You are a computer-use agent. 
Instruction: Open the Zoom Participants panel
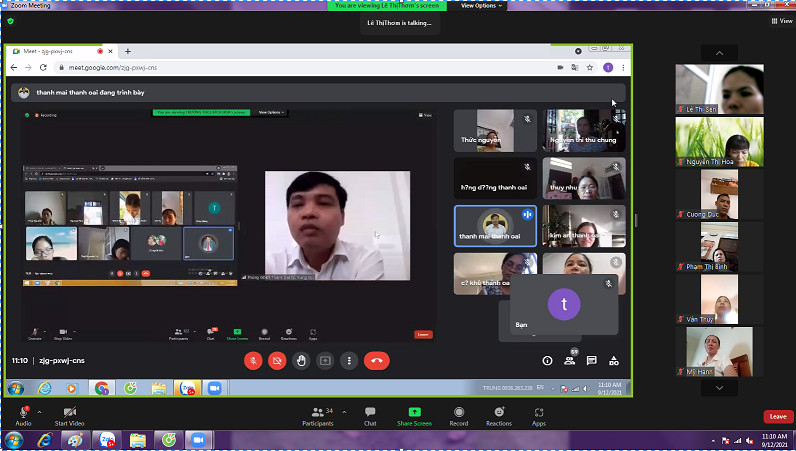(317, 413)
